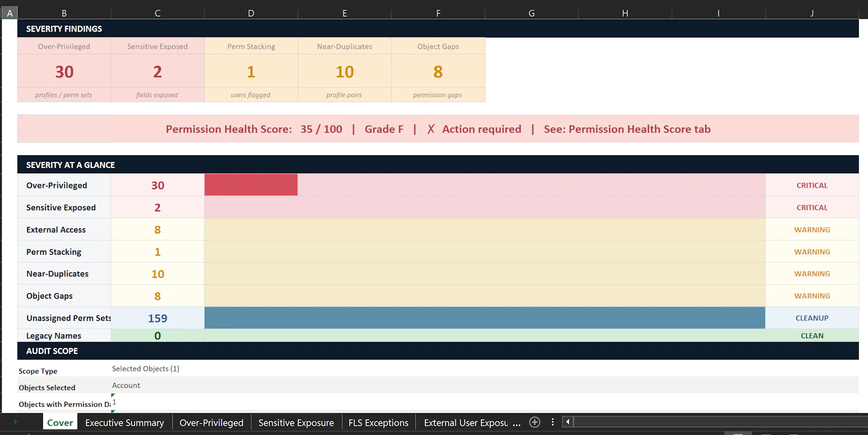
Task: Click the Permission Health Score banner
Action: pos(438,129)
